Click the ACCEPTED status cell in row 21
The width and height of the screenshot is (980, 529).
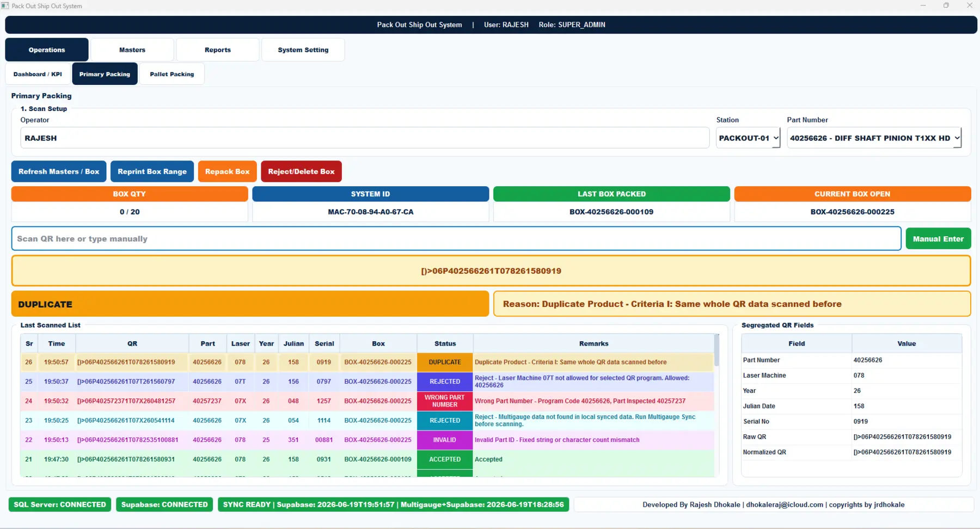[445, 459]
